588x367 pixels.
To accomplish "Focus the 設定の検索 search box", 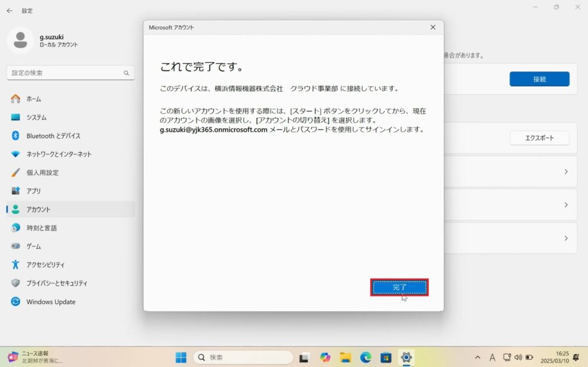I will (71, 73).
